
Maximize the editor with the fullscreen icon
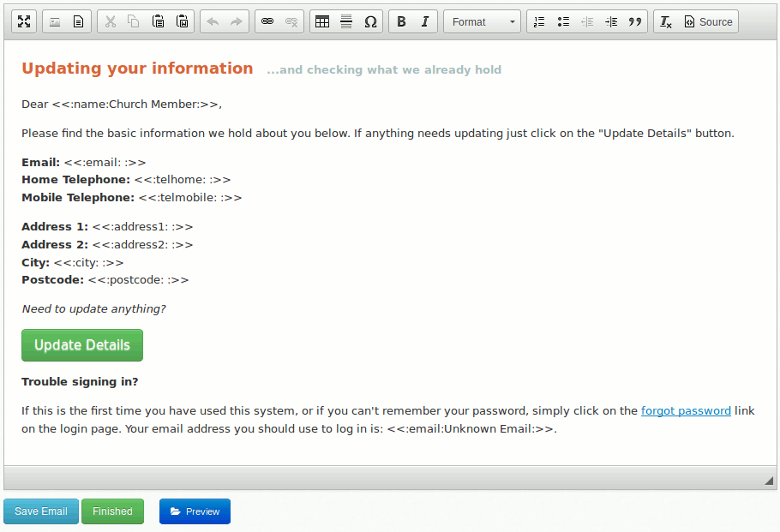tap(24, 21)
